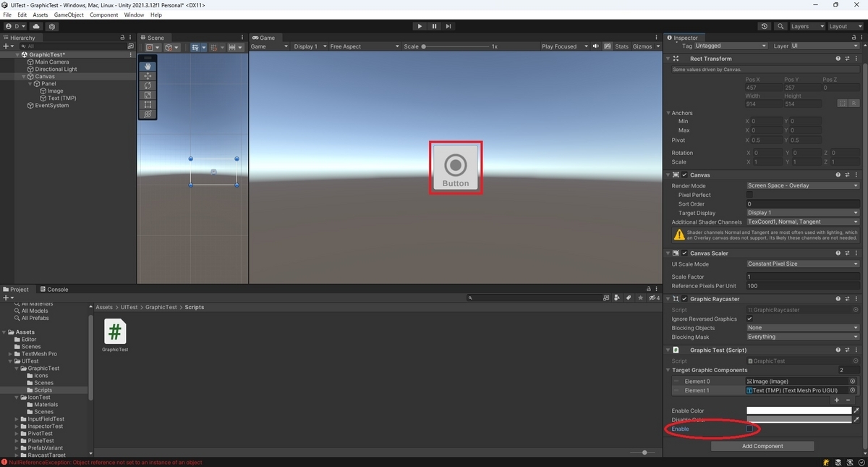Click Add Component button
This screenshot has width=868, height=467.
762,446
